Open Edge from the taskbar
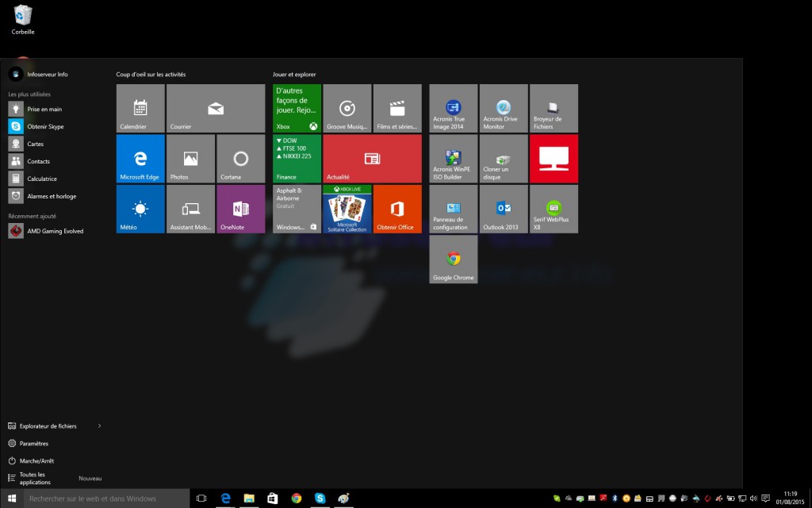 pyautogui.click(x=225, y=498)
